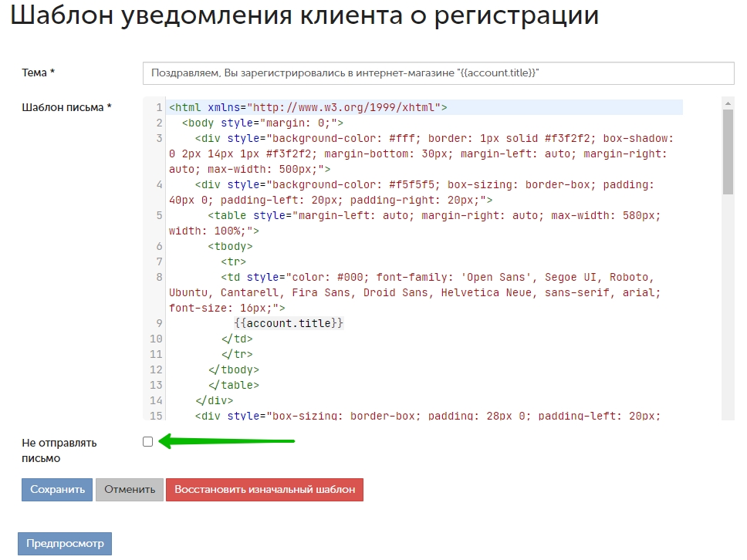Viewport: 747px width, 560px height.
Task: Click the code editor scrollbar thumb
Action: tap(728, 152)
